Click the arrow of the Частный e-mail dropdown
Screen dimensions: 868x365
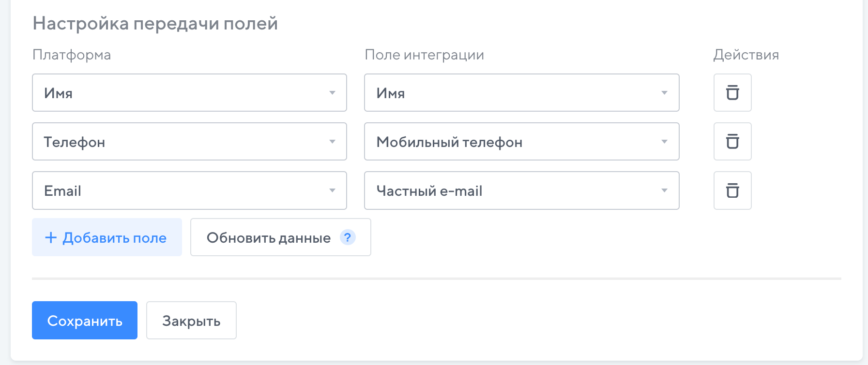click(x=664, y=190)
